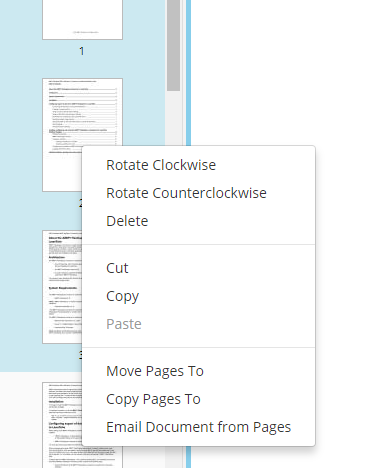Click the blue panel divider bar
This screenshot has width=366, height=468.
click(x=188, y=73)
